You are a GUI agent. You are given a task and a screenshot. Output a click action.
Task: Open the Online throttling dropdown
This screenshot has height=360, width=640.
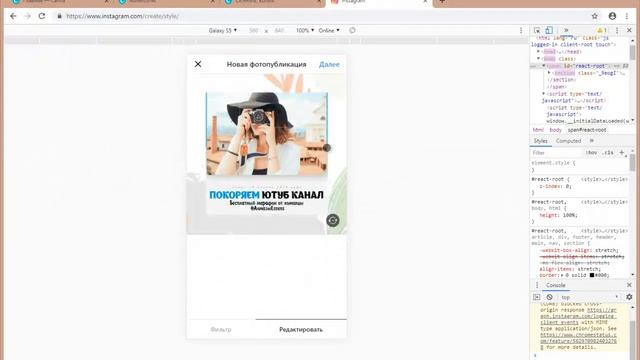point(329,31)
